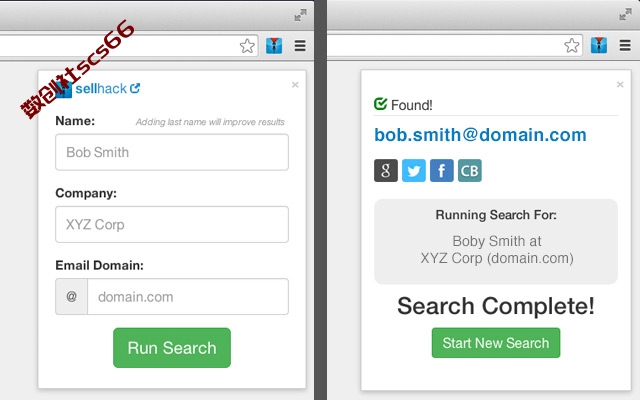The width and height of the screenshot is (640, 400).
Task: Focus the Email Domain input field
Action: click(x=188, y=297)
